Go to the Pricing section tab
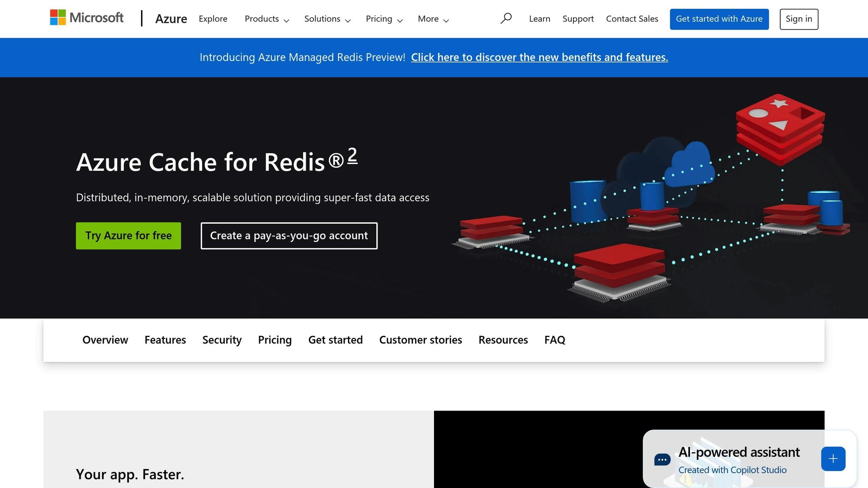 tap(275, 340)
